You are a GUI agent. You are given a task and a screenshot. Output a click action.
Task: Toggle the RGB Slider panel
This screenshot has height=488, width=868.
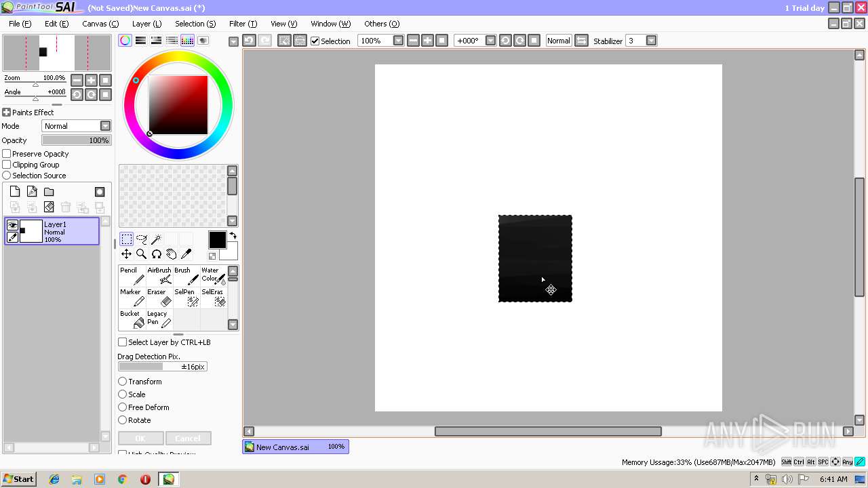(x=140, y=41)
